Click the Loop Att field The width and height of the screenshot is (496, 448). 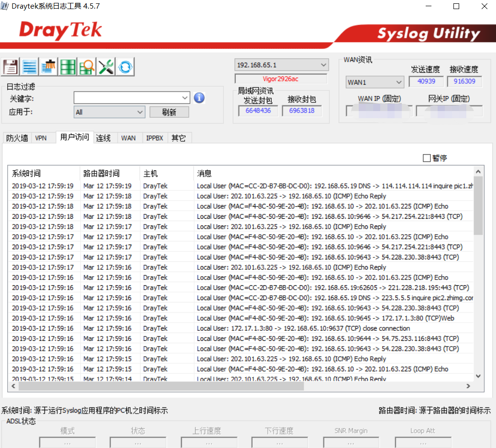pyautogui.click(x=423, y=443)
